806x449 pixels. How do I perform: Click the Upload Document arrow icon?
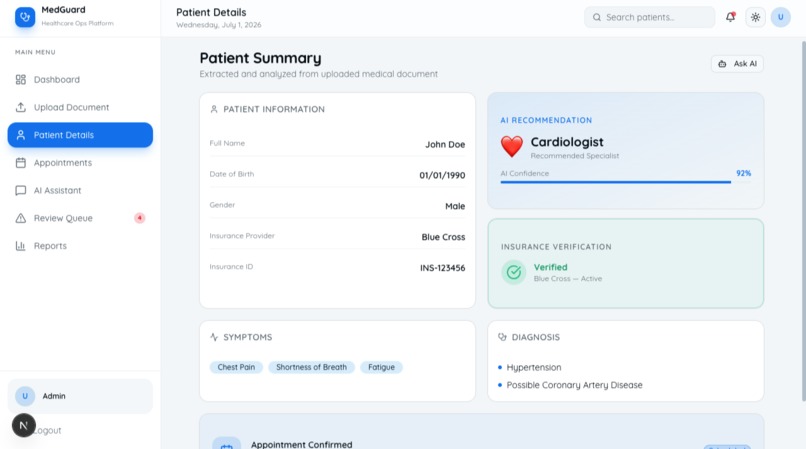pyautogui.click(x=21, y=107)
